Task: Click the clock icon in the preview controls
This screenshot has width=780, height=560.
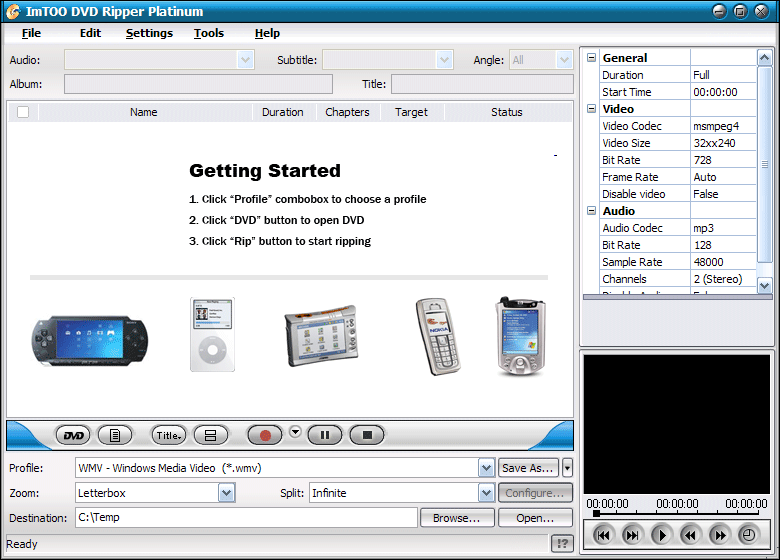Action: 748,535
